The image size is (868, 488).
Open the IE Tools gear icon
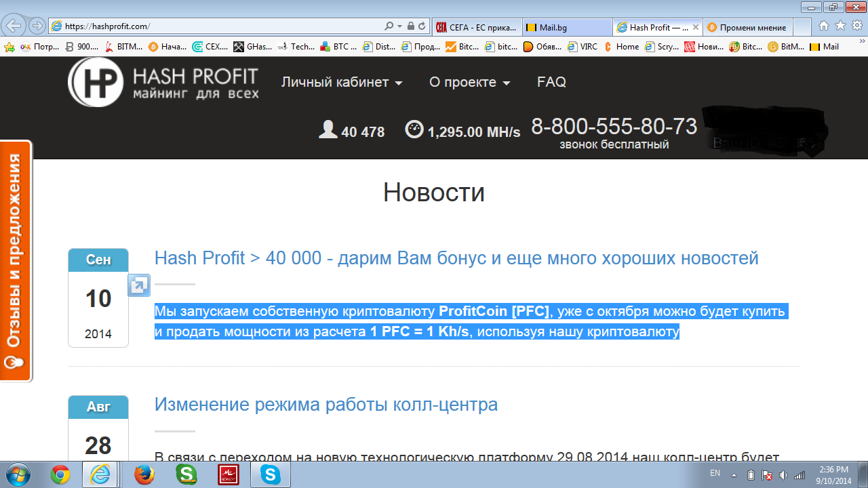tap(857, 26)
